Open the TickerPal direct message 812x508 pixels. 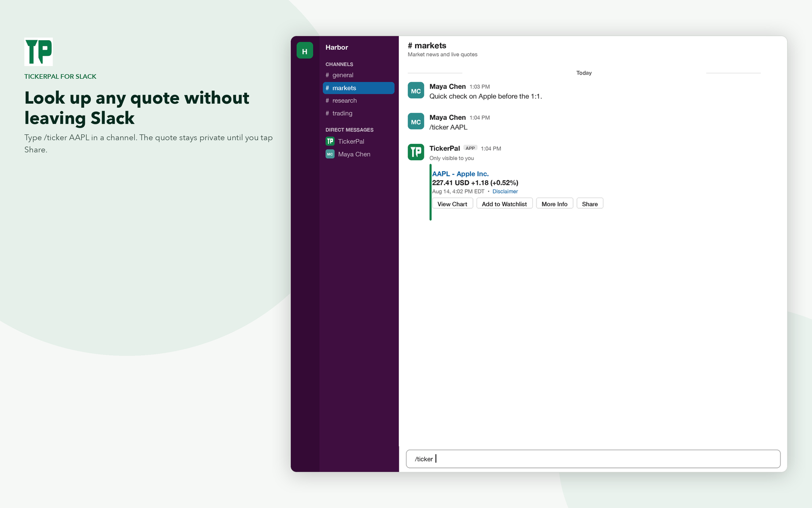[358, 141]
